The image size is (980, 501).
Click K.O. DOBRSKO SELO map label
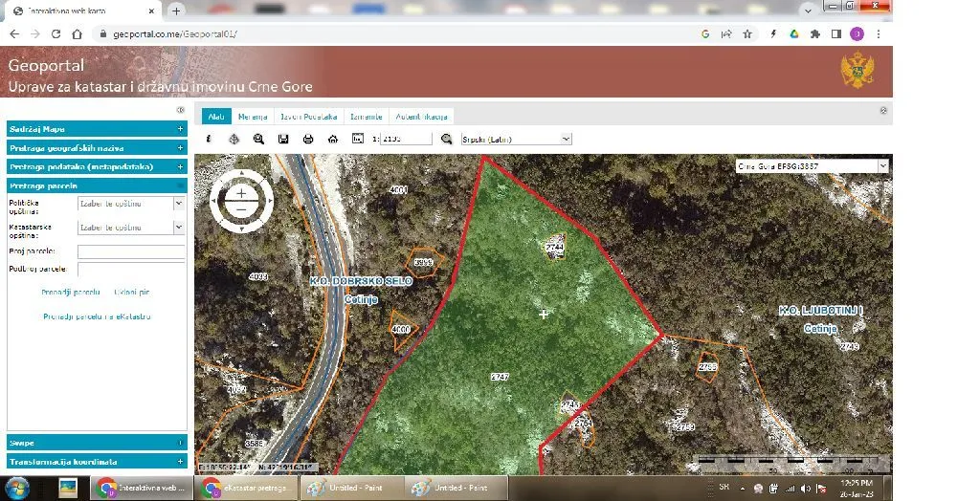(361, 281)
